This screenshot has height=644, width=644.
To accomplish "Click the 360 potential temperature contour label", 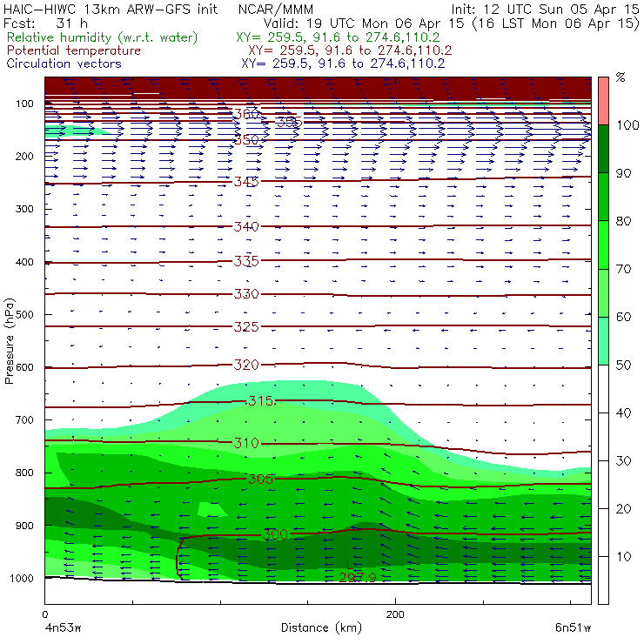I will point(246,114).
